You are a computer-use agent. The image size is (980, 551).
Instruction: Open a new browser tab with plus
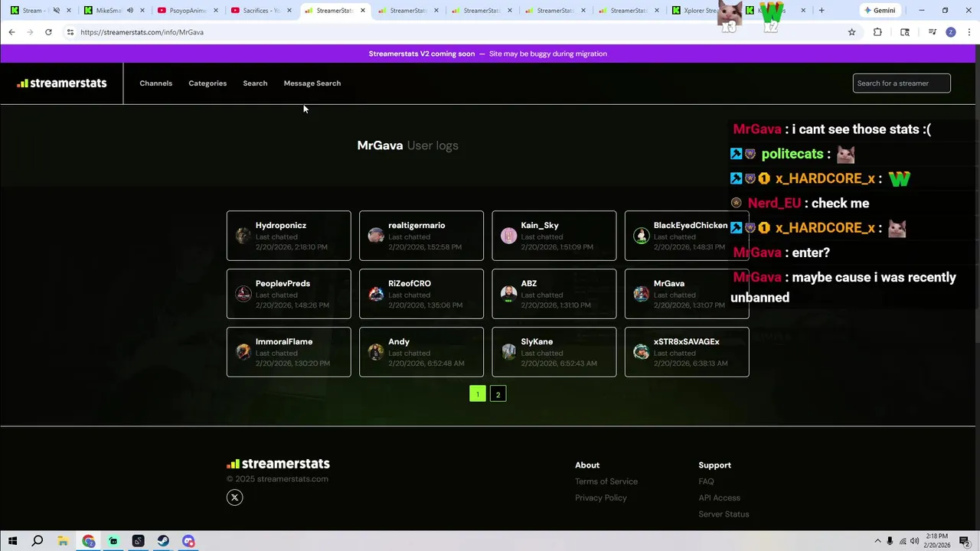[822, 11]
